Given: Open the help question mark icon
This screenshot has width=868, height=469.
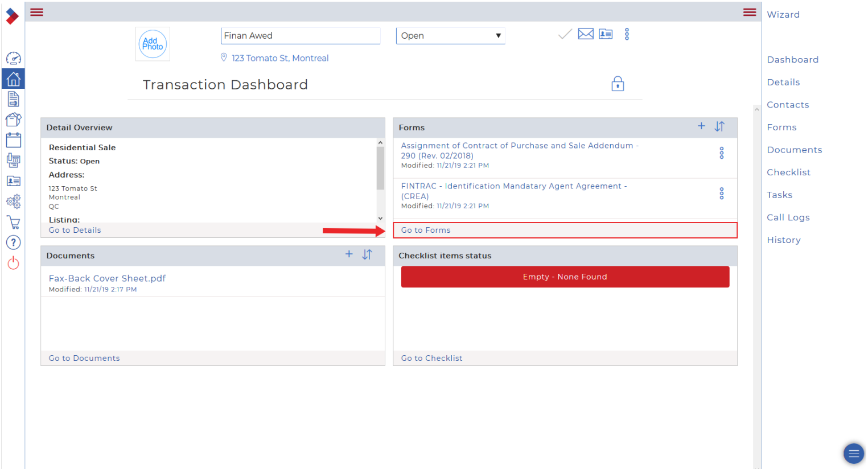Looking at the screenshot, I should [13, 242].
